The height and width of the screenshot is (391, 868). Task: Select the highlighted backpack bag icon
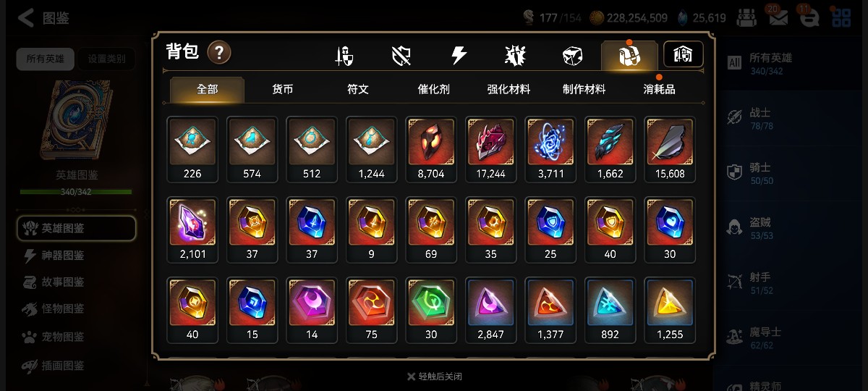(629, 56)
